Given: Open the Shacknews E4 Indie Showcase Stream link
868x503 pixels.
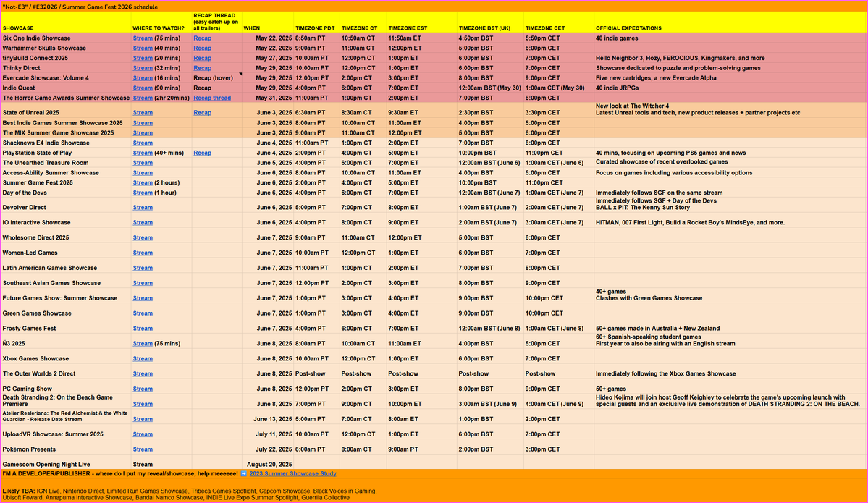Looking at the screenshot, I should (x=143, y=143).
